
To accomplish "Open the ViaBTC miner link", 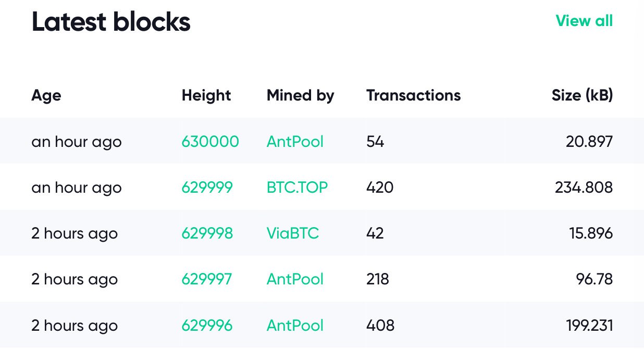I will click(292, 233).
